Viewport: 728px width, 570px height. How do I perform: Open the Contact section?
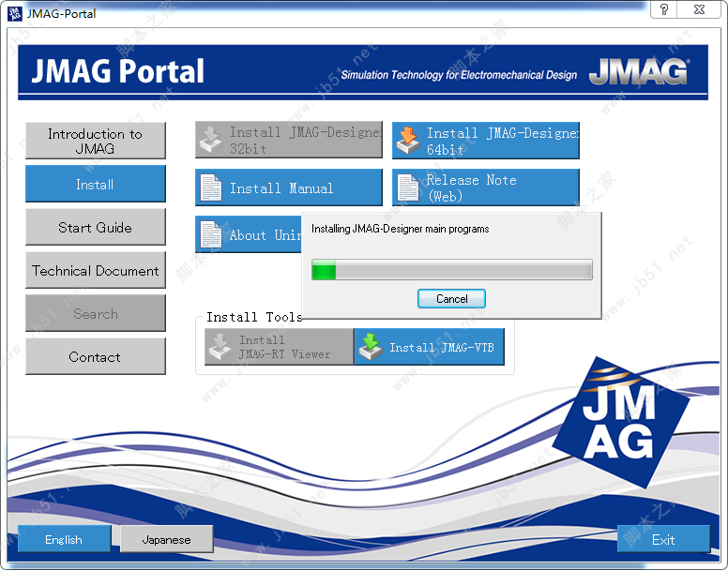[x=95, y=356]
